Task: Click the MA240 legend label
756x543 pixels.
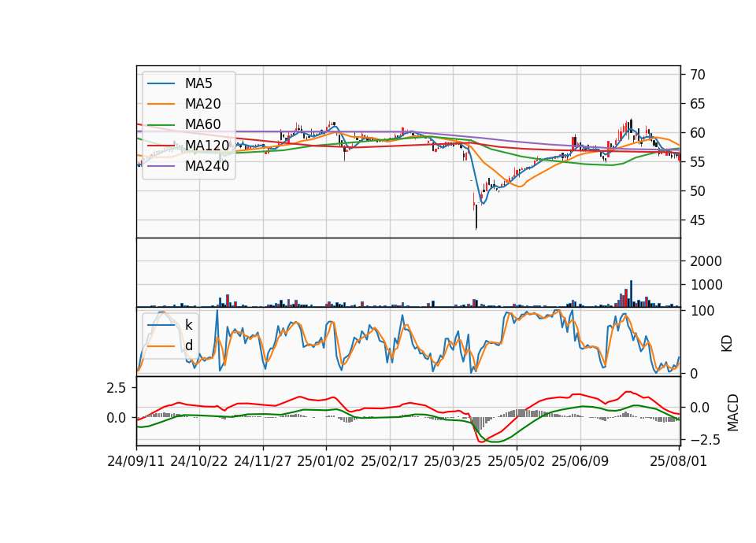Action: (x=207, y=166)
